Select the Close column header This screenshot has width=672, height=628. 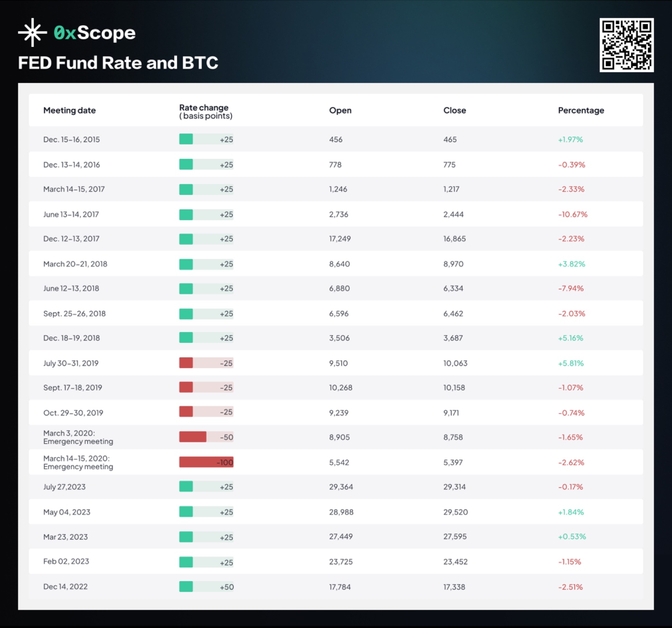pyautogui.click(x=454, y=110)
